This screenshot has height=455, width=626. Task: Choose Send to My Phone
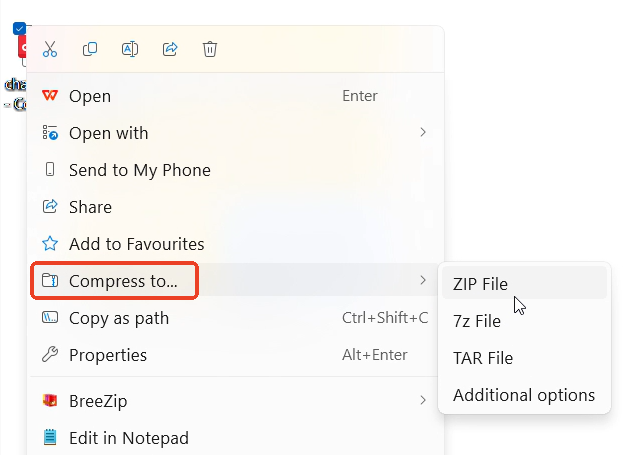coord(139,170)
